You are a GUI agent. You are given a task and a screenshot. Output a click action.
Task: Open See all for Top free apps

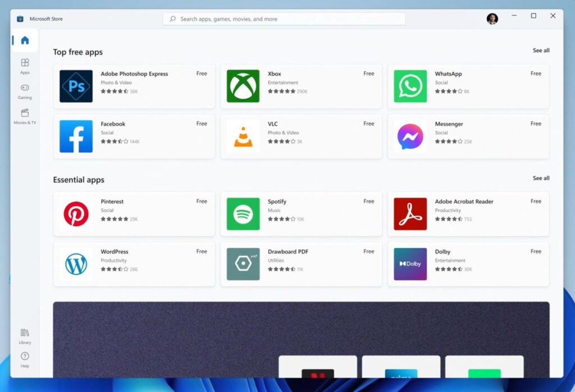[x=541, y=50]
